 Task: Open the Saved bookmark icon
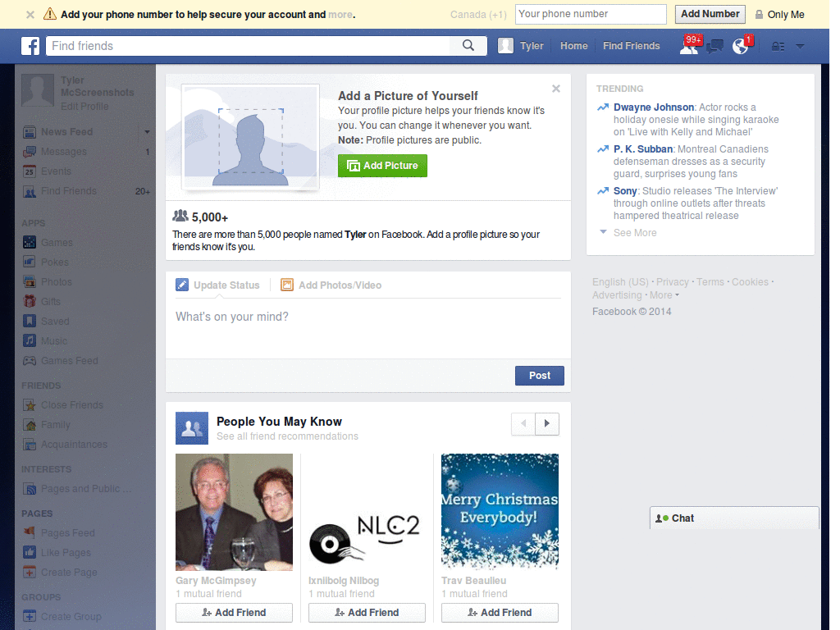pos(30,322)
